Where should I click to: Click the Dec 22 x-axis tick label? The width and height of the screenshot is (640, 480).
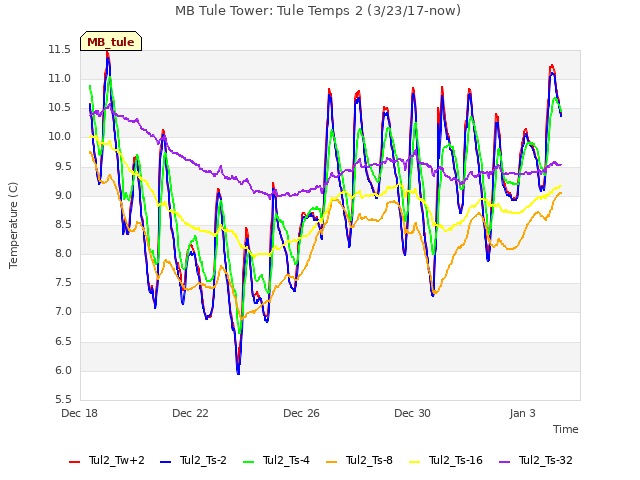[x=191, y=413]
